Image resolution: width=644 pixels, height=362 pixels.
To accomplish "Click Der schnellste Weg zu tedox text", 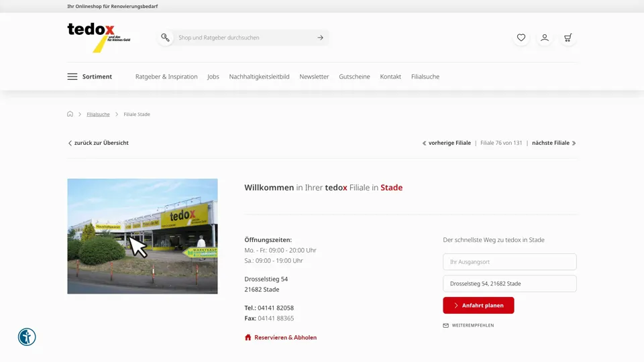I will point(494,240).
